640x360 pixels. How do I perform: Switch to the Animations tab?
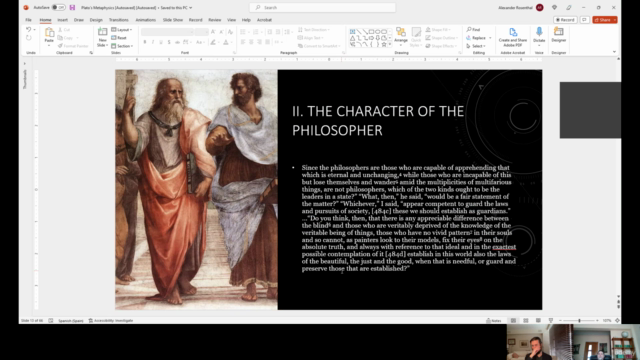pos(145,20)
